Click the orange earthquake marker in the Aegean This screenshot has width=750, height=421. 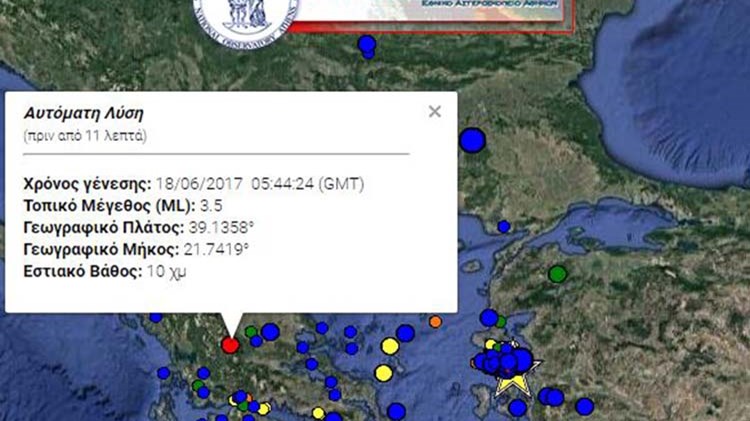click(x=435, y=321)
